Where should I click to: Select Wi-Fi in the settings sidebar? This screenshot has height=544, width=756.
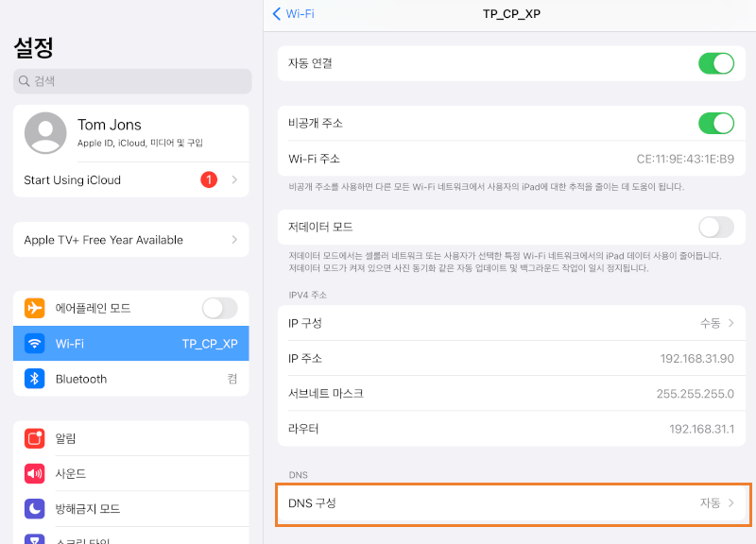coord(131,344)
